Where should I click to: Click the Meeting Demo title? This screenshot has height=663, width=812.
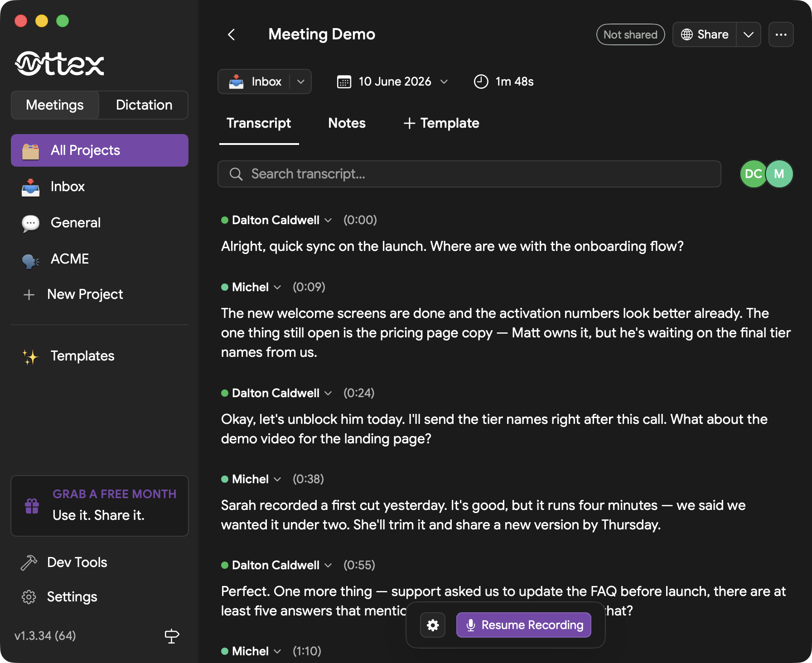(322, 34)
